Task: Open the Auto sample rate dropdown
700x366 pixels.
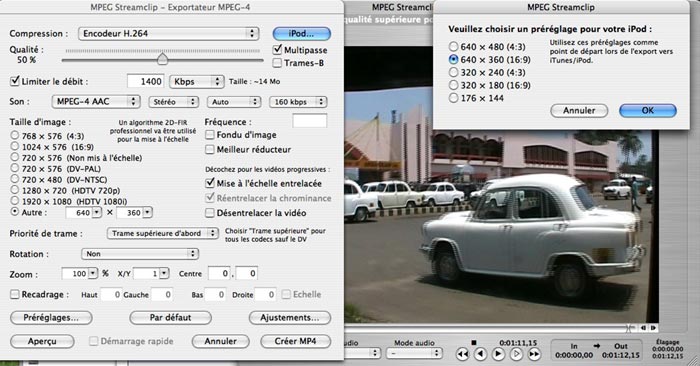Action: click(x=234, y=102)
